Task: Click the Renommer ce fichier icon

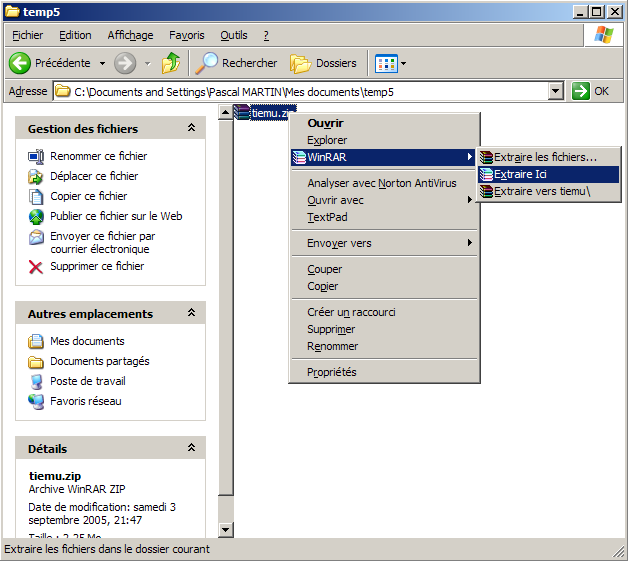Action: click(x=36, y=156)
